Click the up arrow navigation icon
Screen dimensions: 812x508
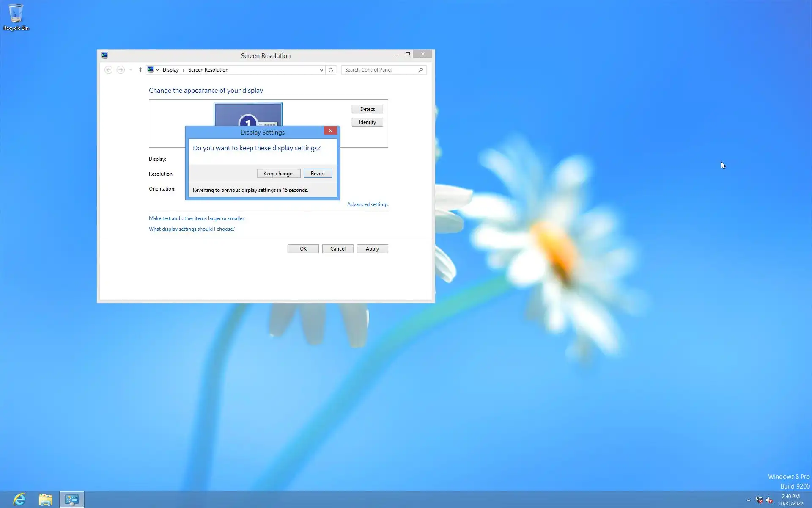140,70
